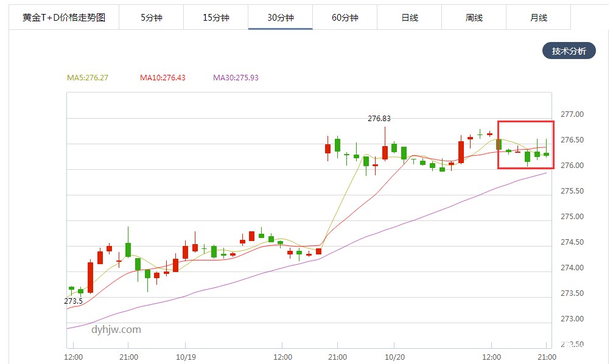Toggle the MA5:276.27 legend item

tap(88, 78)
